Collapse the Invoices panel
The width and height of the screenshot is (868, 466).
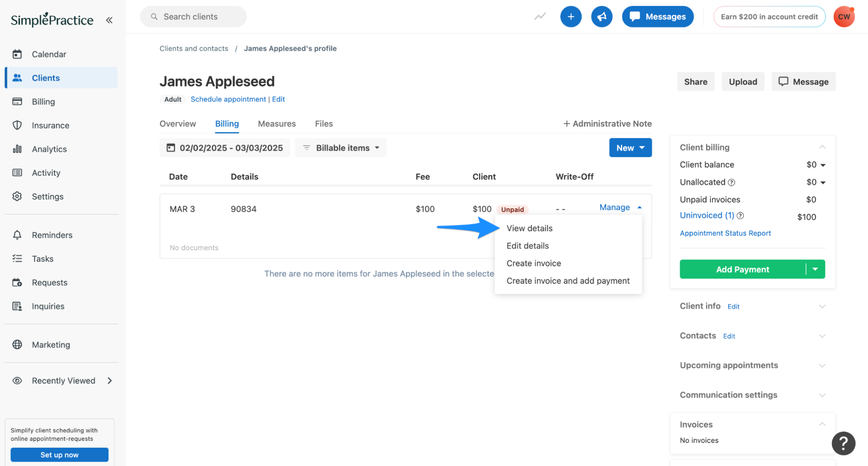tap(822, 424)
